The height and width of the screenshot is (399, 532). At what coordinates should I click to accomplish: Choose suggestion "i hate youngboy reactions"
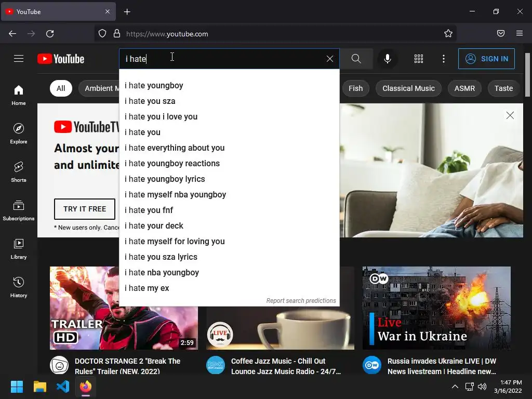point(229,164)
